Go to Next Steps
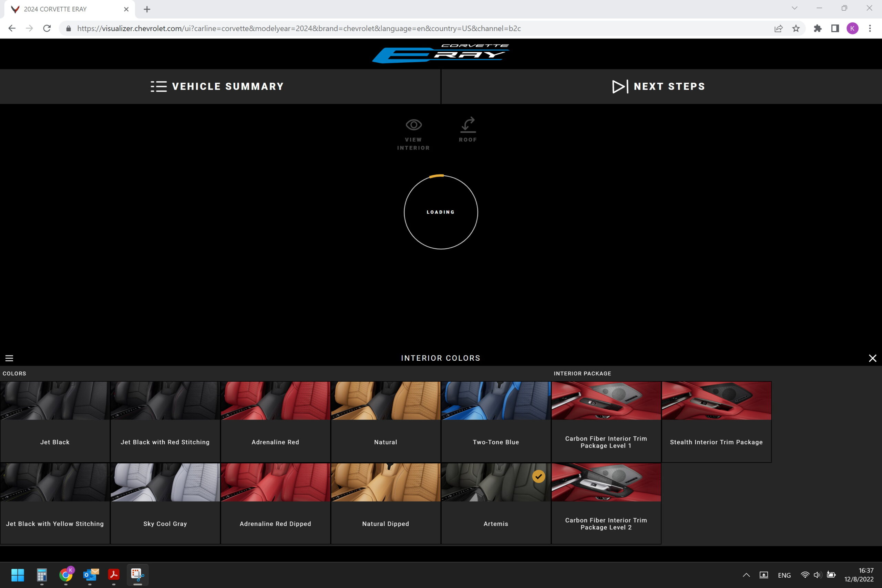The width and height of the screenshot is (882, 588). 658,86
